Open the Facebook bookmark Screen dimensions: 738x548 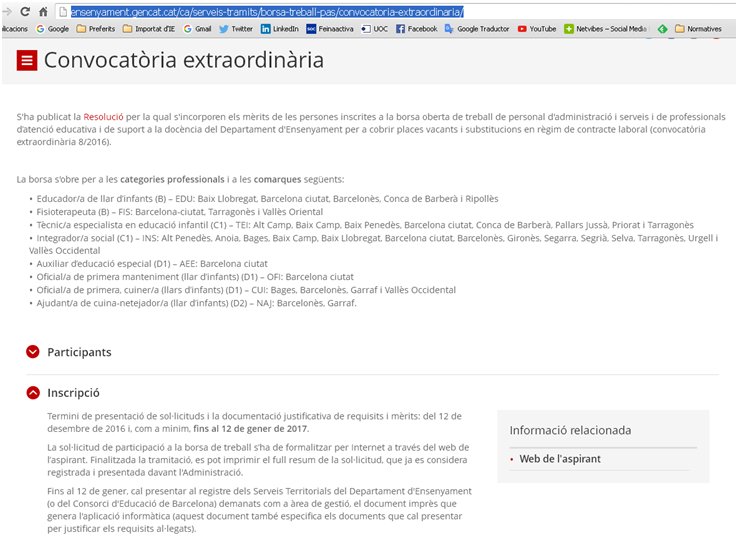point(417,29)
